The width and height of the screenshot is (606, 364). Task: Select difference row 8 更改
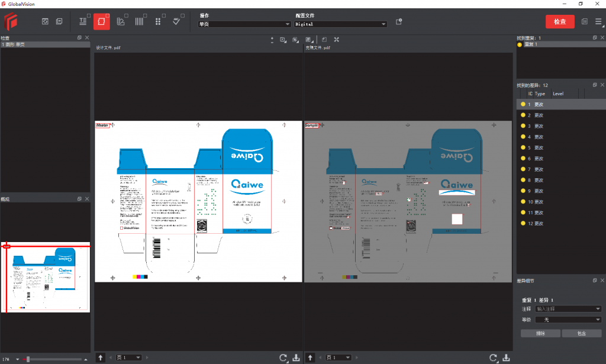click(x=561, y=180)
